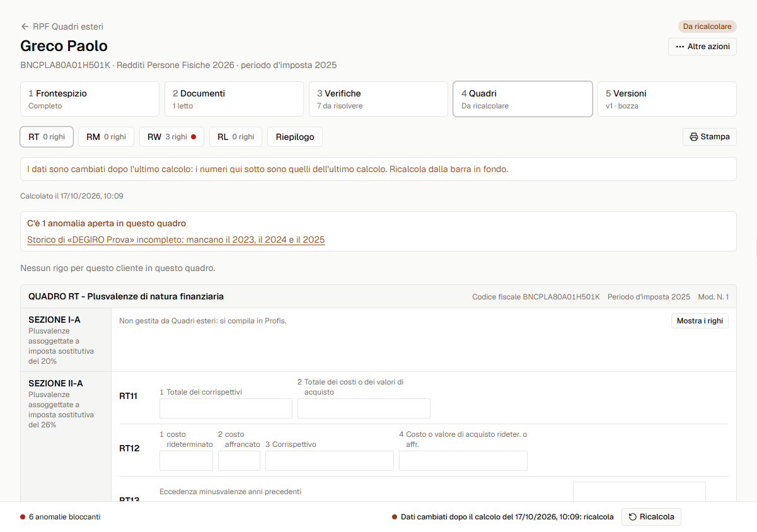The width and height of the screenshot is (757, 532).
Task: Click RT13 Eccedenza minusvalenze field
Action: coord(639,492)
